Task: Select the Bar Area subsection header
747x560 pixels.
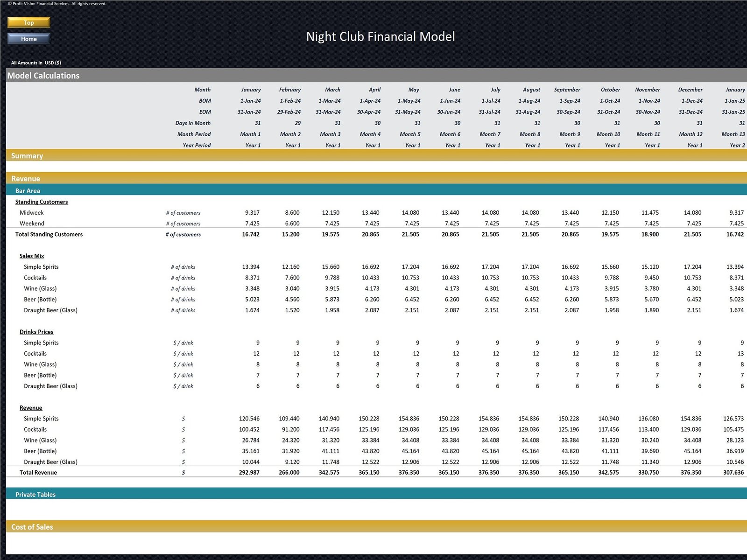Action: [x=28, y=190]
